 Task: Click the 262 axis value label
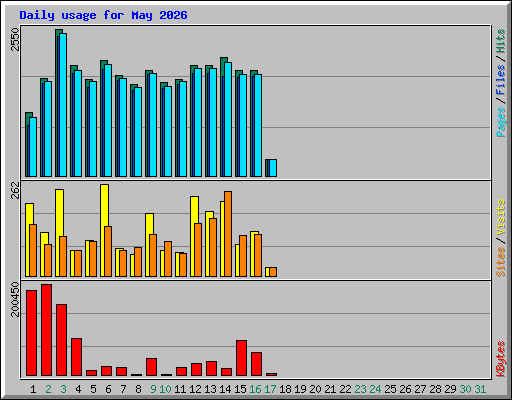coord(15,190)
